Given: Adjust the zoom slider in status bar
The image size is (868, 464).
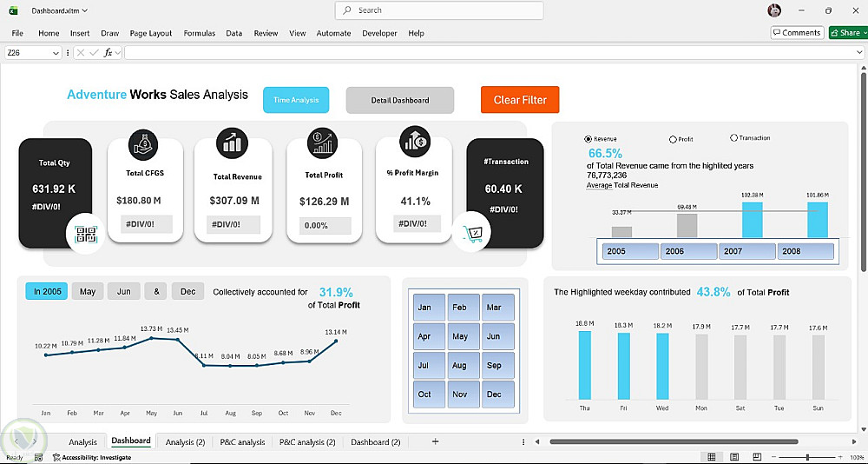Looking at the screenshot, I should pyautogui.click(x=807, y=457).
